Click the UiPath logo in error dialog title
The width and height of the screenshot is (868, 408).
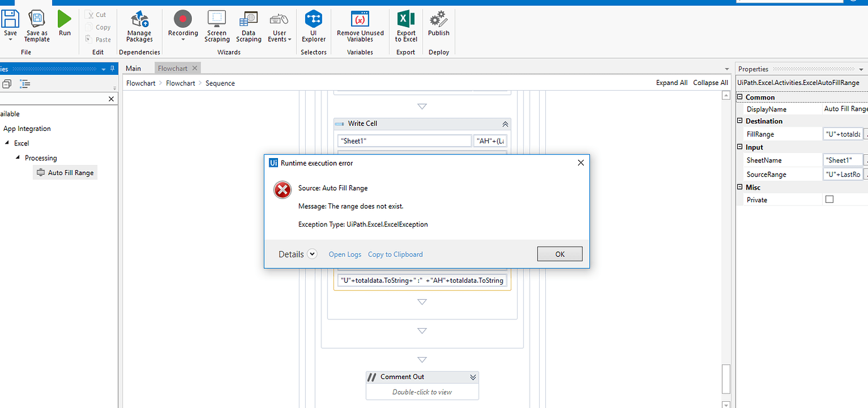(273, 162)
